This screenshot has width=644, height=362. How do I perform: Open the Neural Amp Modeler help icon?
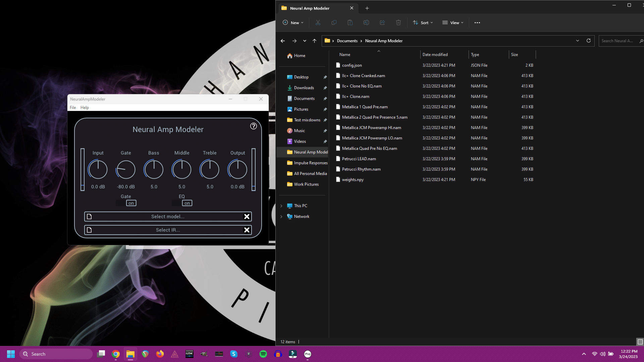[x=254, y=126]
